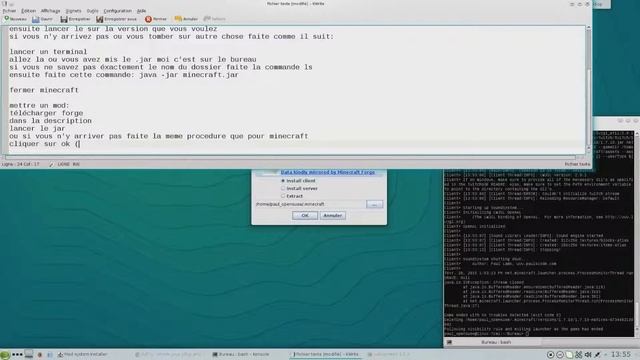Click the show desktop monitor icon in taskbar
The height and width of the screenshot is (360, 640).
[x=29, y=354]
